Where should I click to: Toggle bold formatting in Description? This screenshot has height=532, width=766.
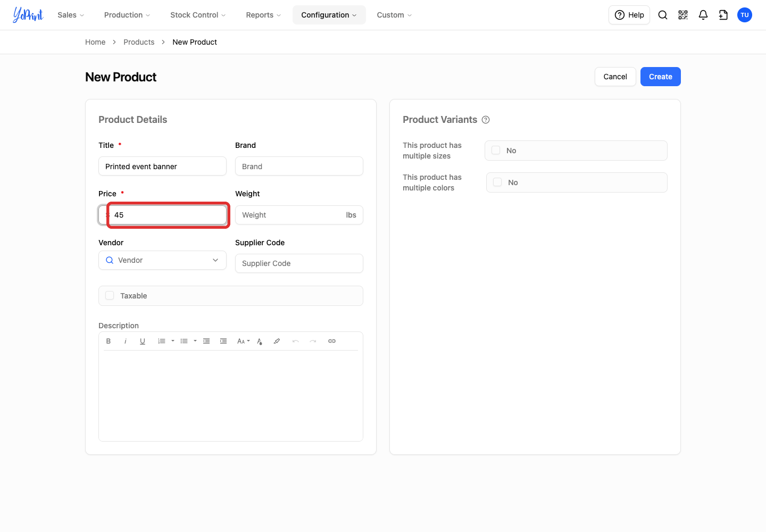point(109,341)
